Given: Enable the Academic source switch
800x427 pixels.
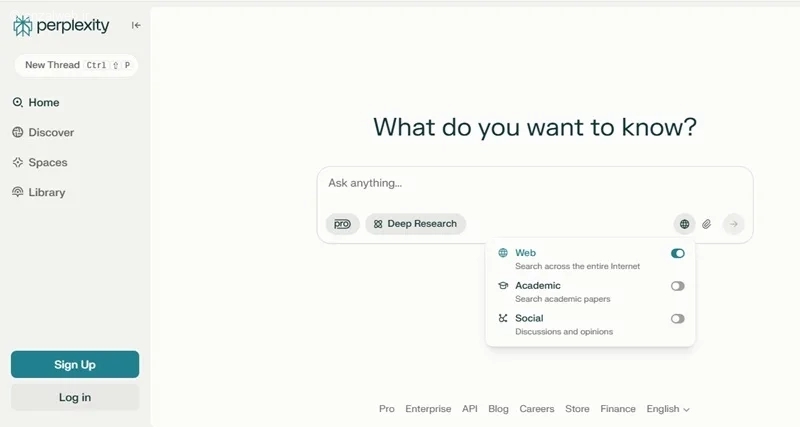Looking at the screenshot, I should tap(678, 286).
